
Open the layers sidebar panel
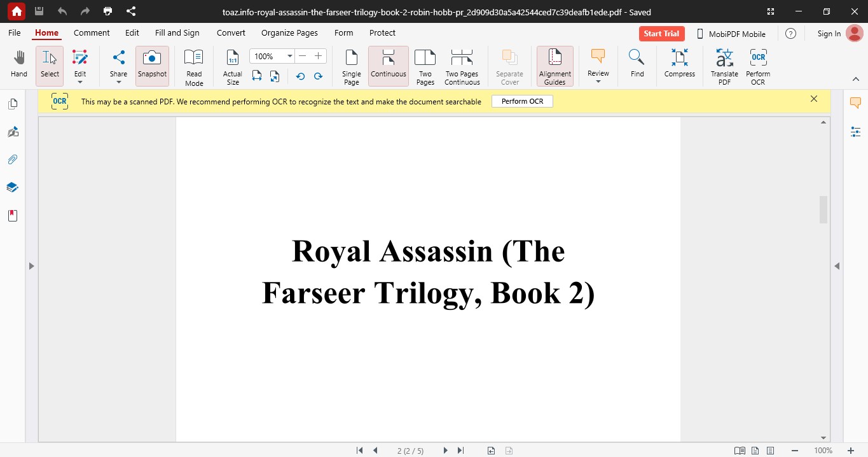coord(13,188)
